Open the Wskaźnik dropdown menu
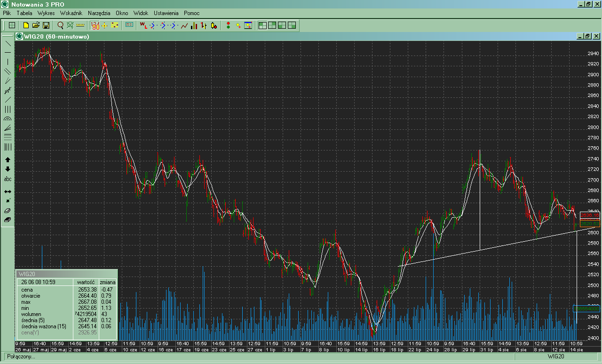The width and height of the screenshot is (602, 364). coord(71,13)
